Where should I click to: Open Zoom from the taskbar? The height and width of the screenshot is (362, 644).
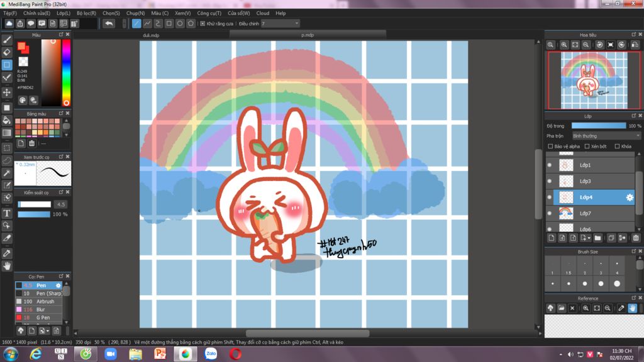coord(111,354)
